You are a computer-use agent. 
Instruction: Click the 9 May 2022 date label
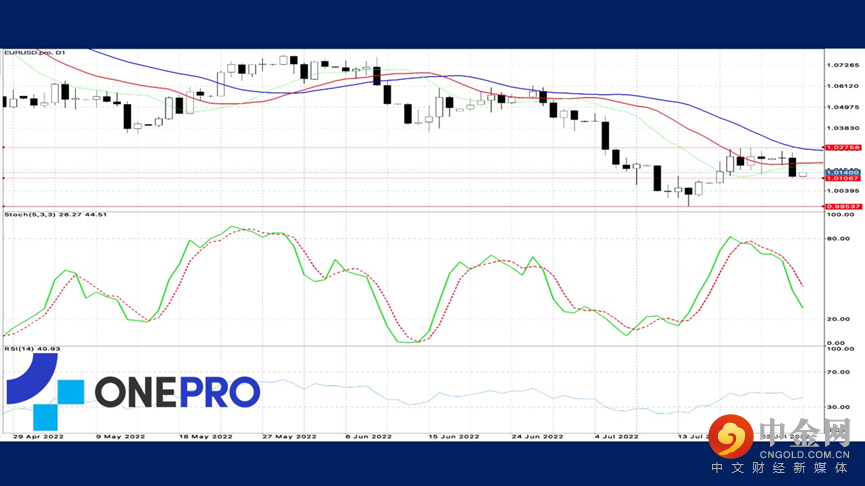tap(120, 436)
